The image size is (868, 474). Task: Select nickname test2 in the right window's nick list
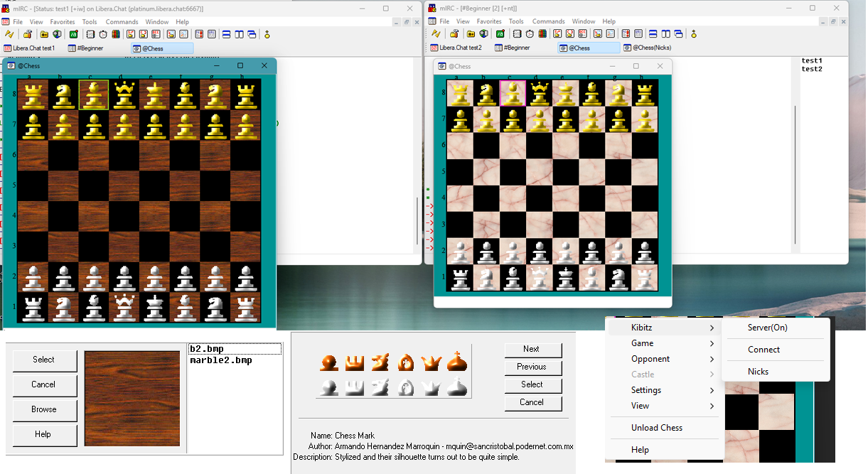[812, 69]
